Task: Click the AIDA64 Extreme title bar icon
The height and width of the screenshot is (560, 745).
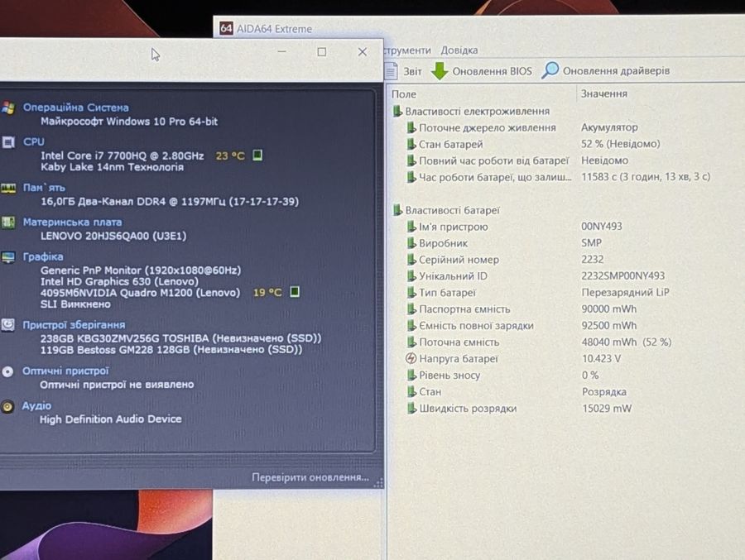Action: click(226, 28)
